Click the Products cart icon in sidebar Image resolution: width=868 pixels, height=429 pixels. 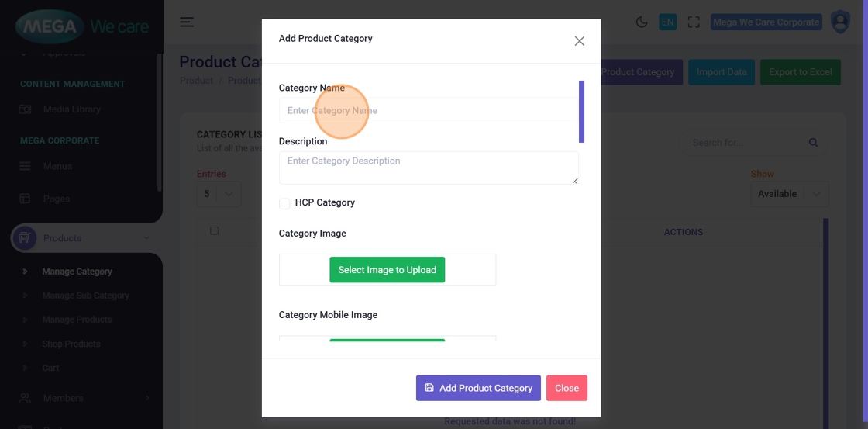[x=24, y=238]
